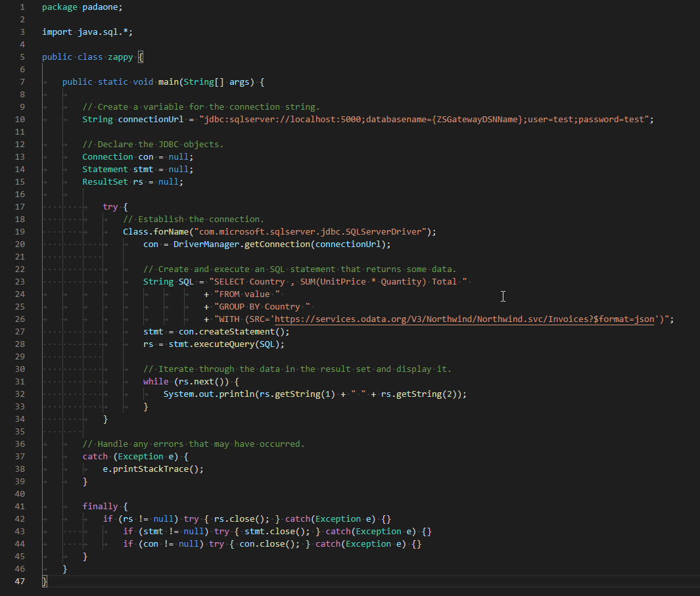
Task: Click the import java.sql statement
Action: (87, 32)
